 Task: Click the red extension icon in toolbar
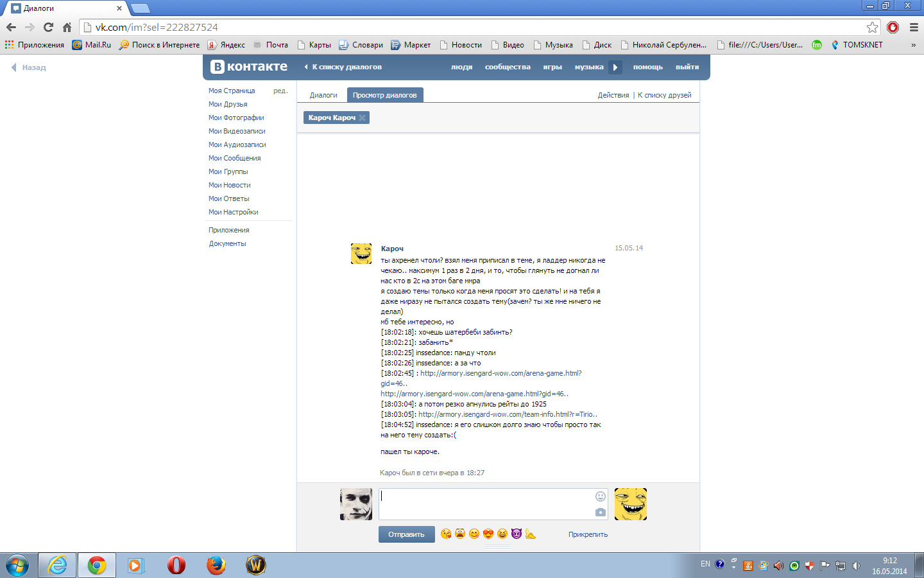(x=893, y=27)
